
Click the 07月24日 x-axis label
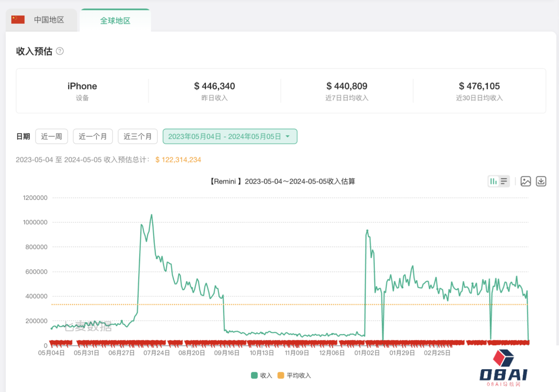point(156,353)
